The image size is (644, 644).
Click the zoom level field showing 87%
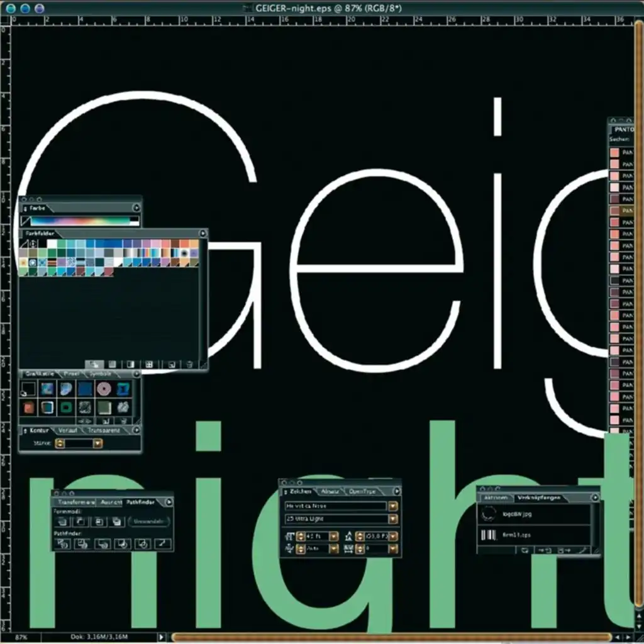pos(21,638)
